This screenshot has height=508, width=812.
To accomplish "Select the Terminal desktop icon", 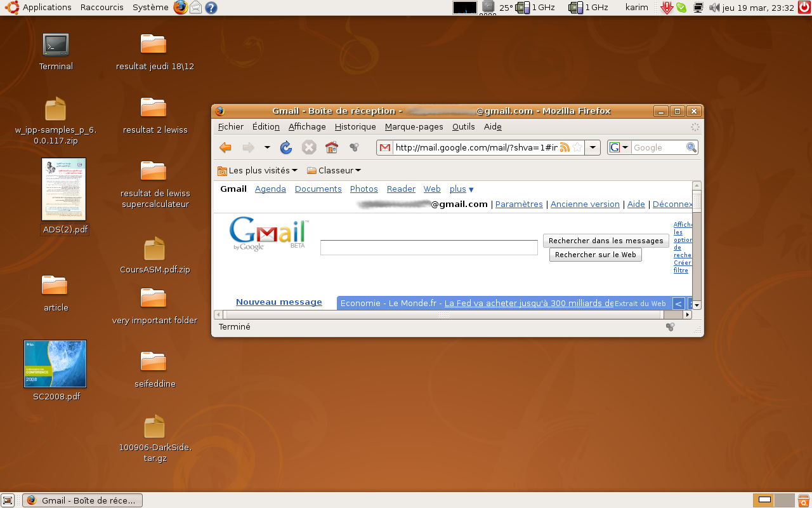I will [56, 52].
